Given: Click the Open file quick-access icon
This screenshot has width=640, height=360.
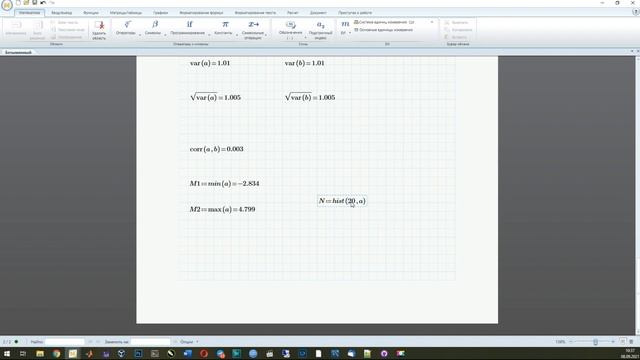Looking at the screenshot, I should pyautogui.click(x=26, y=2).
